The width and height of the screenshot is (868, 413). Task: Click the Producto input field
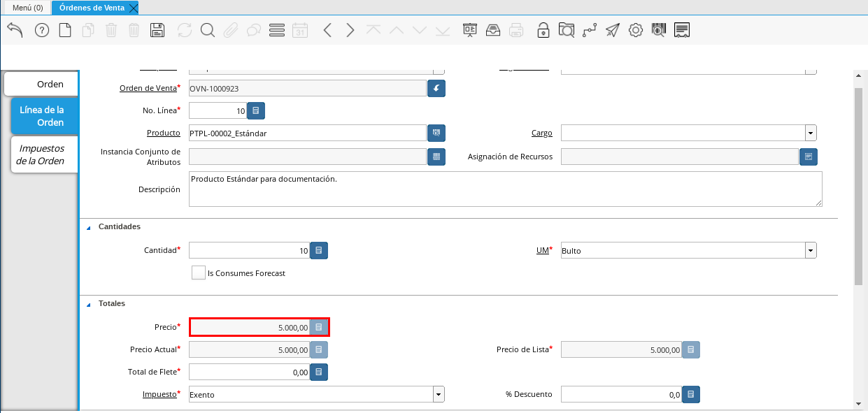click(x=308, y=133)
